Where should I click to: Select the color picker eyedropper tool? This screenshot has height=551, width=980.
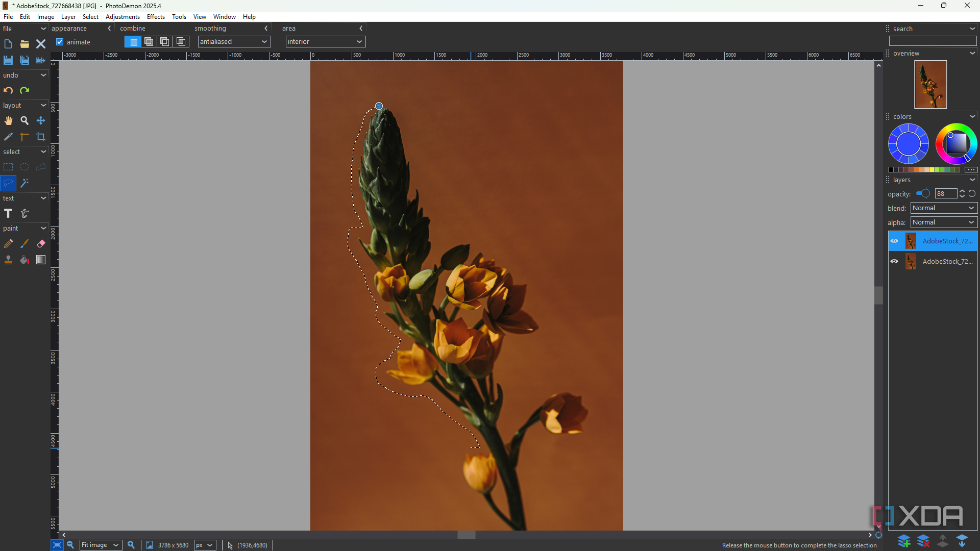coord(8,137)
